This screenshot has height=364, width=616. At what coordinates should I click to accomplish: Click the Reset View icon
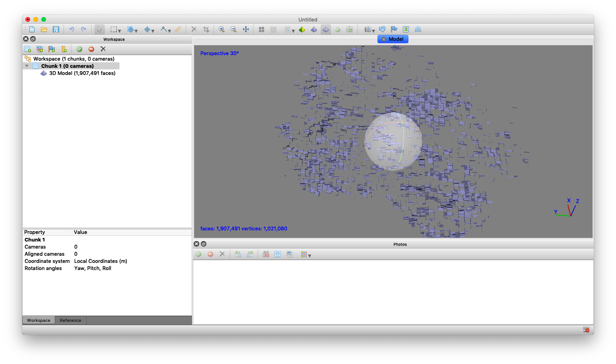[246, 29]
